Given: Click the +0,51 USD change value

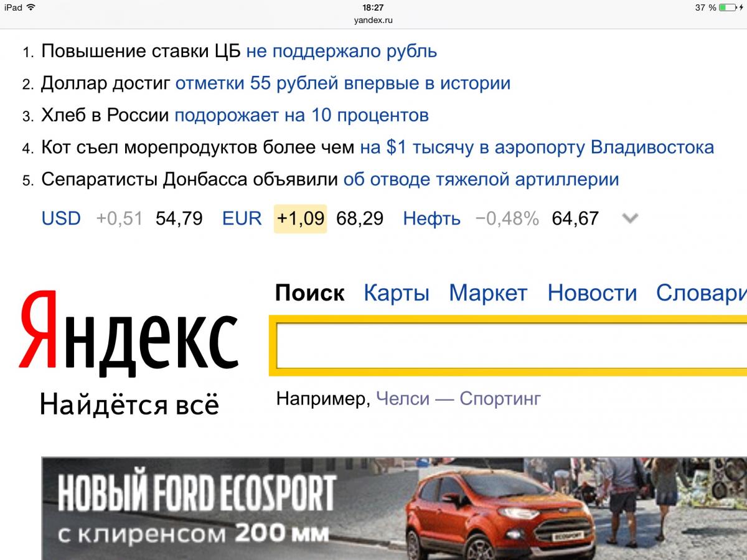Looking at the screenshot, I should (120, 218).
